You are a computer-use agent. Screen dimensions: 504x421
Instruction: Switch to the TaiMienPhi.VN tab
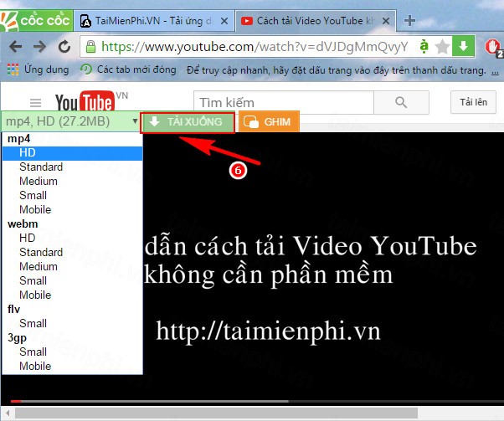[154, 21]
